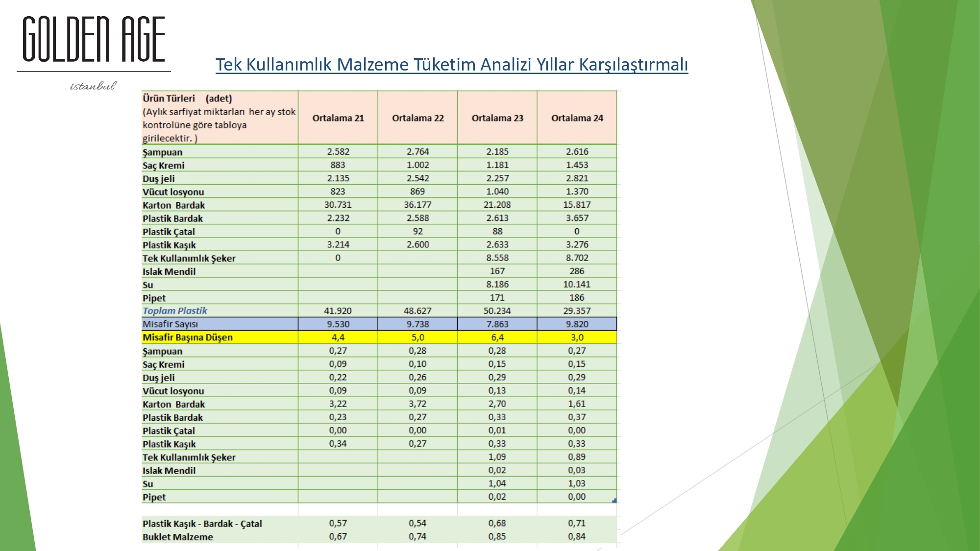Image resolution: width=980 pixels, height=551 pixels.
Task: Click Plastik Bardak value 3.657
Action: click(x=577, y=217)
